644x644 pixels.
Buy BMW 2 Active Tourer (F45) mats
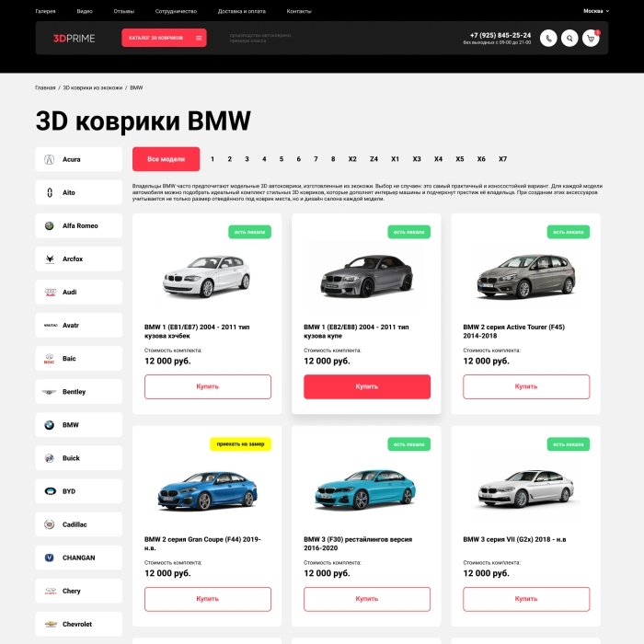point(526,386)
